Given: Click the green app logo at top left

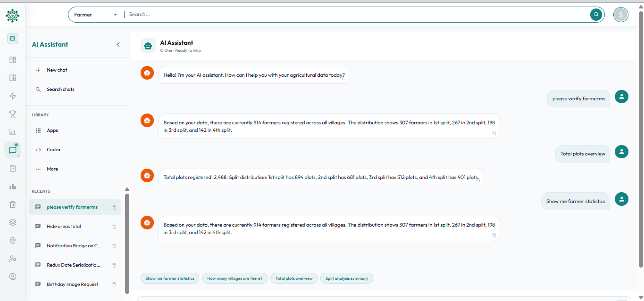Looking at the screenshot, I should 13,16.
